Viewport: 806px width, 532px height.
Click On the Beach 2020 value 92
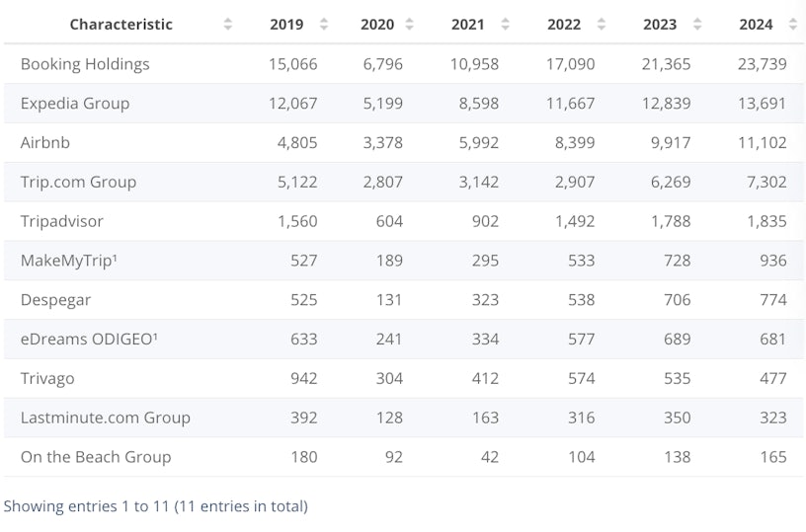(x=394, y=457)
